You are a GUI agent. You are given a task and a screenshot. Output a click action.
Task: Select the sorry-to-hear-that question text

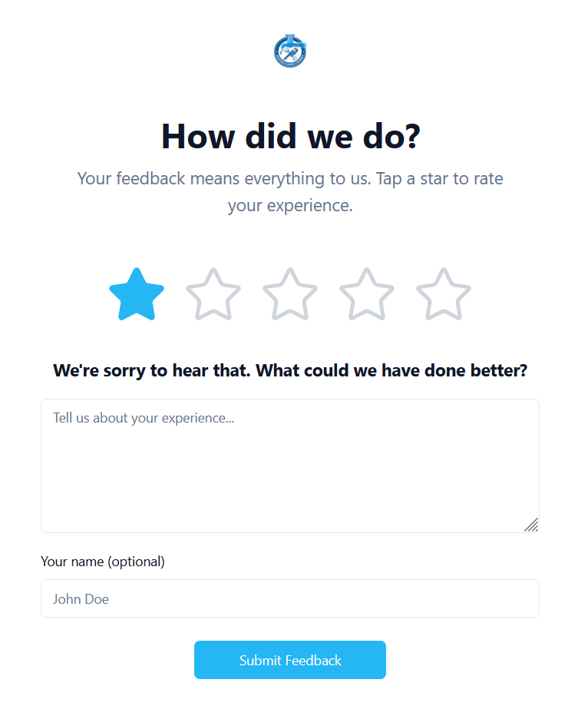pyautogui.click(x=290, y=370)
